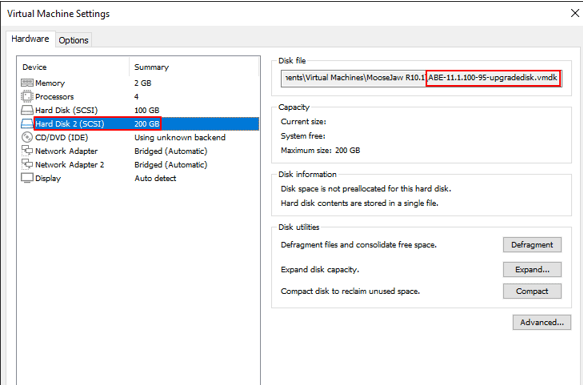The height and width of the screenshot is (385, 583).
Task: Select the Network Adapter 2 row label
Action: click(70, 164)
